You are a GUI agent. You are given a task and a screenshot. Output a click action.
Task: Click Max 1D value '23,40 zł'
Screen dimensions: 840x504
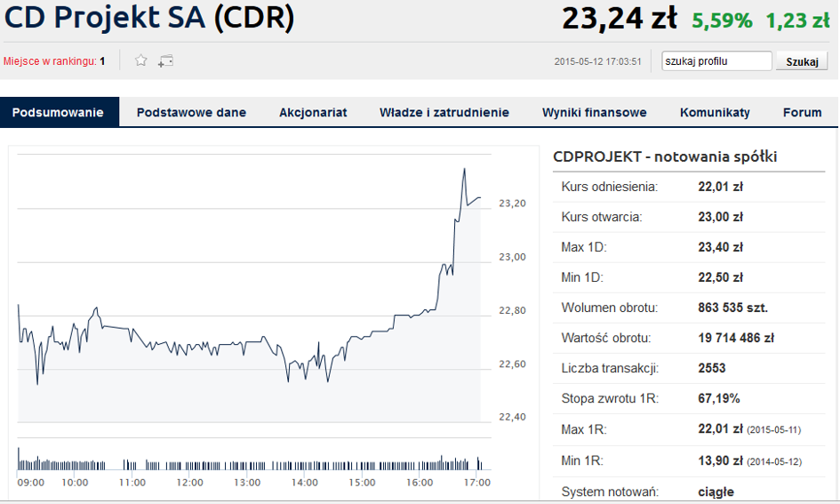721,247
